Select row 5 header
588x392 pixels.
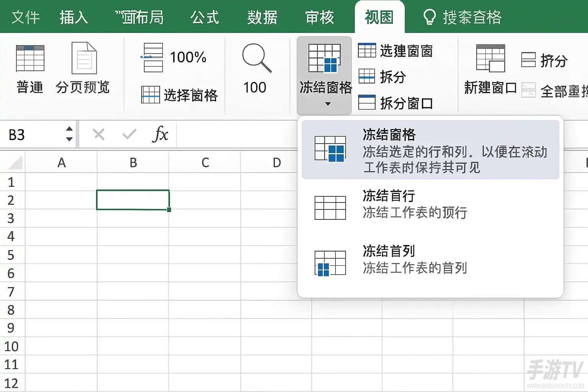click(11, 255)
